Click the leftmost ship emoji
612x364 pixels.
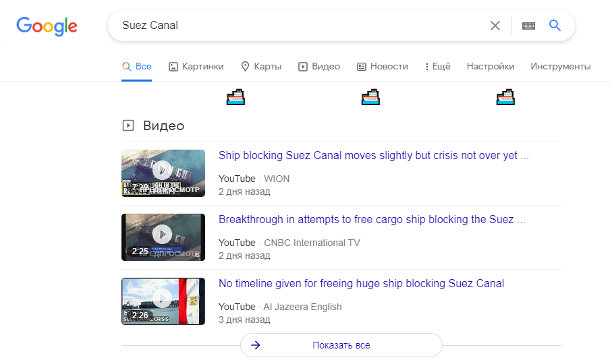click(235, 98)
